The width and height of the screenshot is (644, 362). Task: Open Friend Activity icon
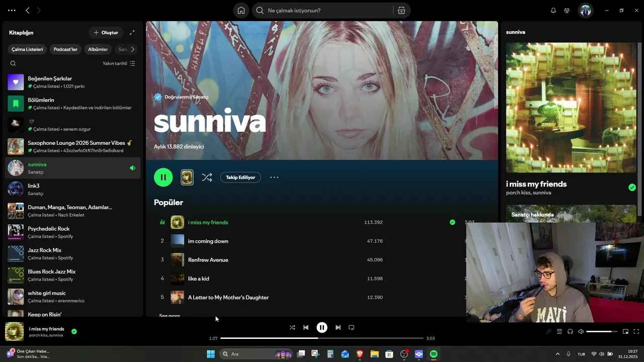pyautogui.click(x=567, y=11)
